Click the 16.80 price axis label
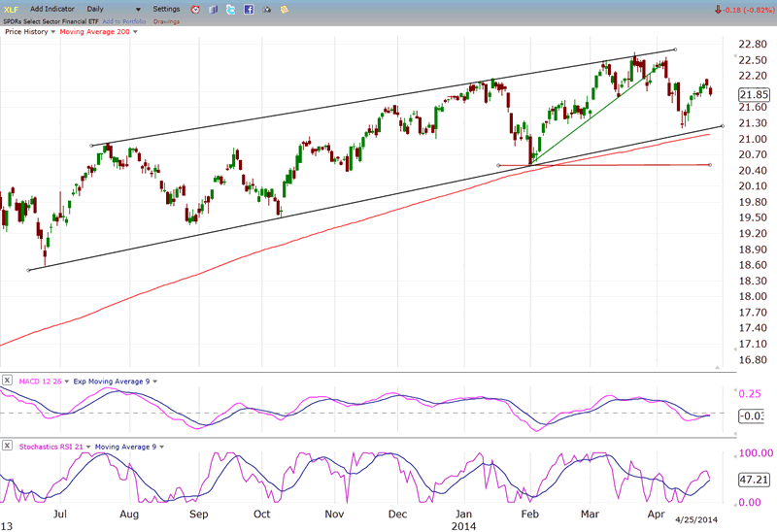777x532 pixels. 753,359
